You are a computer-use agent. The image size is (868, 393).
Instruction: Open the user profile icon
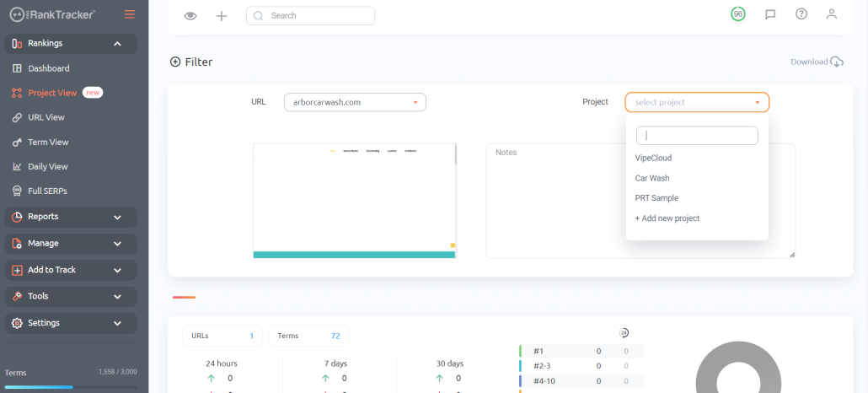pyautogui.click(x=832, y=14)
